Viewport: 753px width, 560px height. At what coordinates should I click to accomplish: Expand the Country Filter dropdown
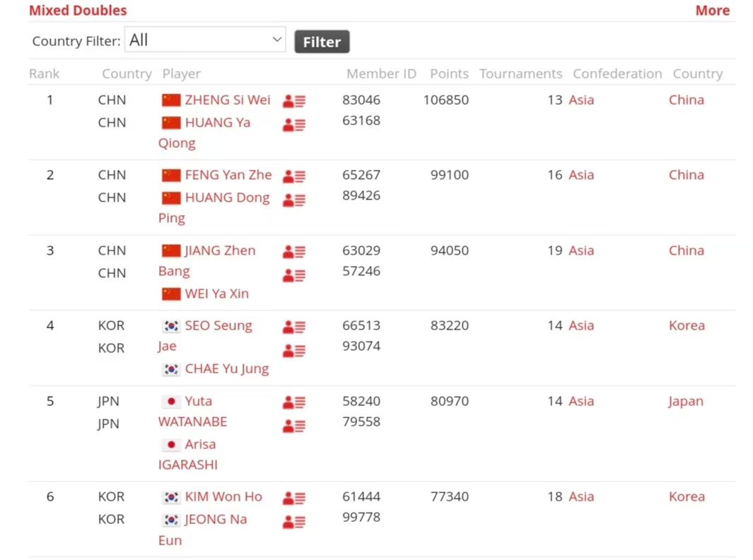(x=205, y=40)
